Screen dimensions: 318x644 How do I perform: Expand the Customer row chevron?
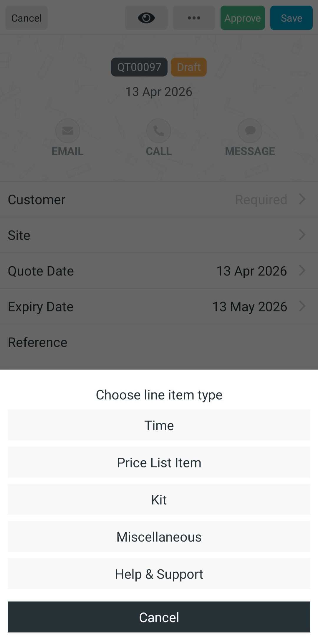tap(302, 199)
